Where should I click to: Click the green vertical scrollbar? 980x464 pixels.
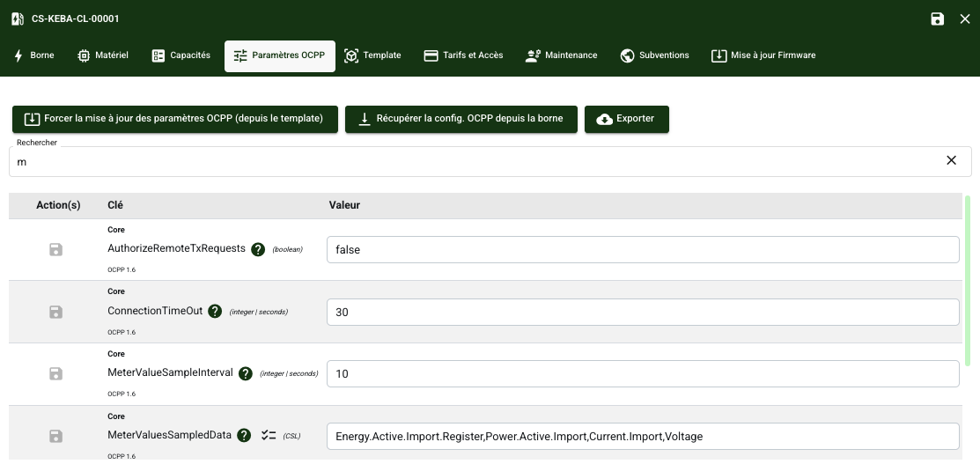[x=968, y=282]
